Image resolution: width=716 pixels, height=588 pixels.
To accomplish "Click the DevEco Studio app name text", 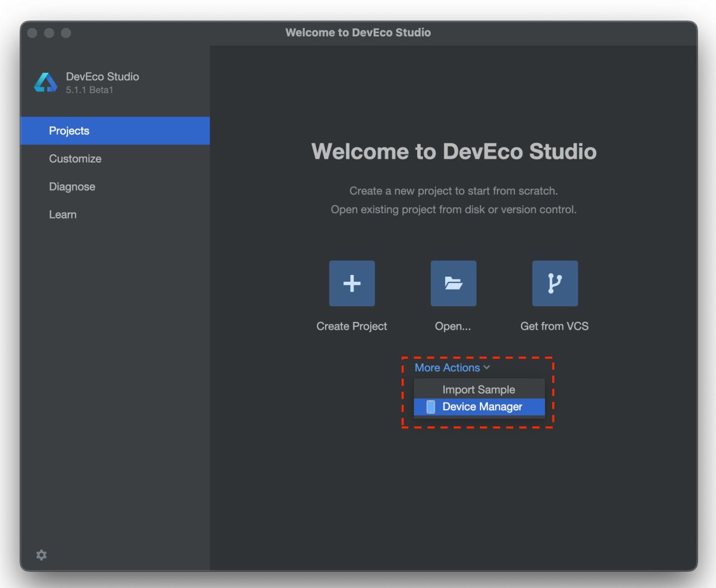I will coord(102,77).
